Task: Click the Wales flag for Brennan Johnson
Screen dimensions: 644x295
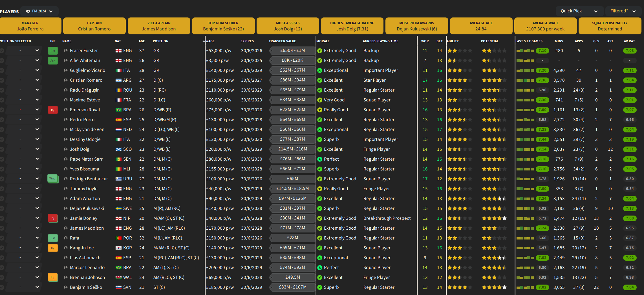Action: 118,278
